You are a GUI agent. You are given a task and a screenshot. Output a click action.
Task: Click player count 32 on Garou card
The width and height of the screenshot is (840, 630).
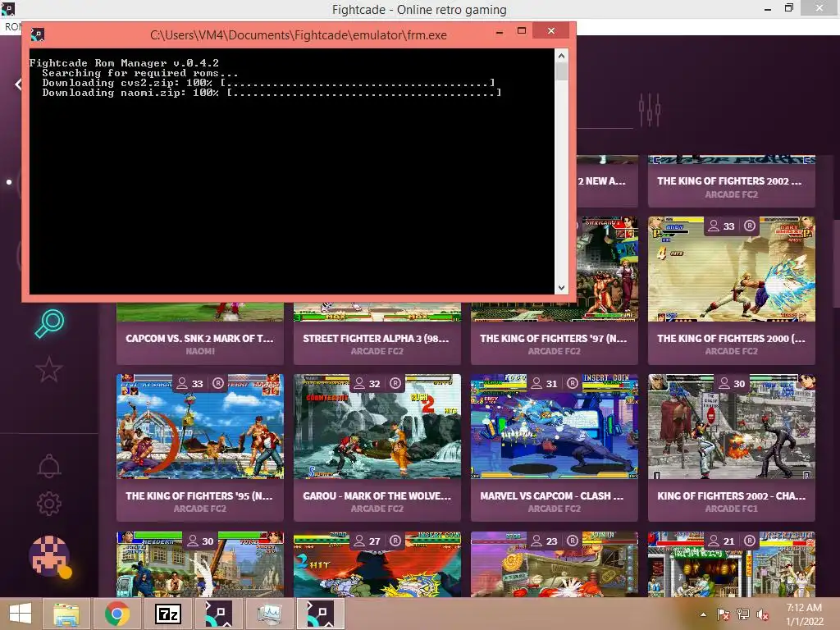(x=367, y=384)
